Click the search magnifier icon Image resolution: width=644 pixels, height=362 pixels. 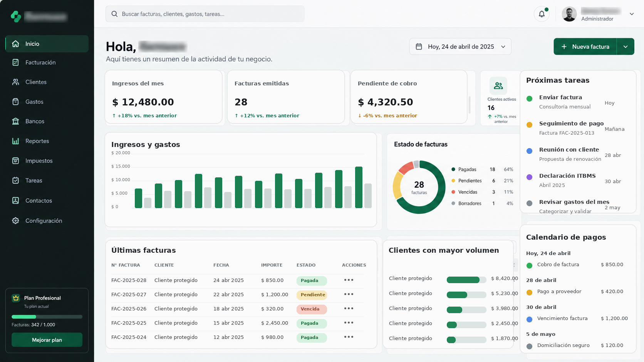point(114,14)
